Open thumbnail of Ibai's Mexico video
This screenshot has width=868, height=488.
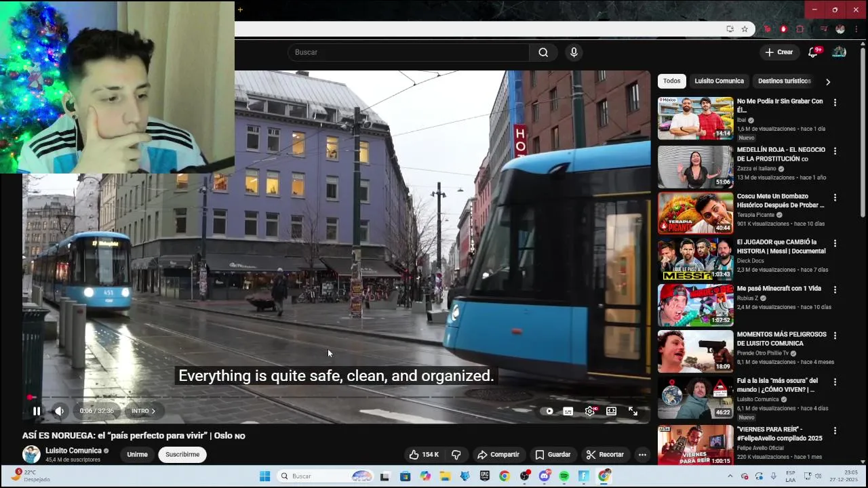click(695, 118)
